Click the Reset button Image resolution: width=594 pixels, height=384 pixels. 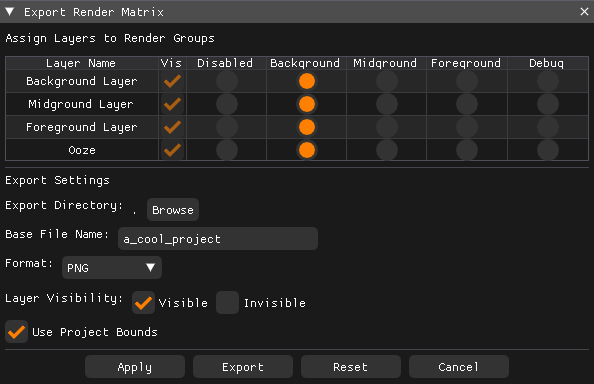[x=351, y=367]
